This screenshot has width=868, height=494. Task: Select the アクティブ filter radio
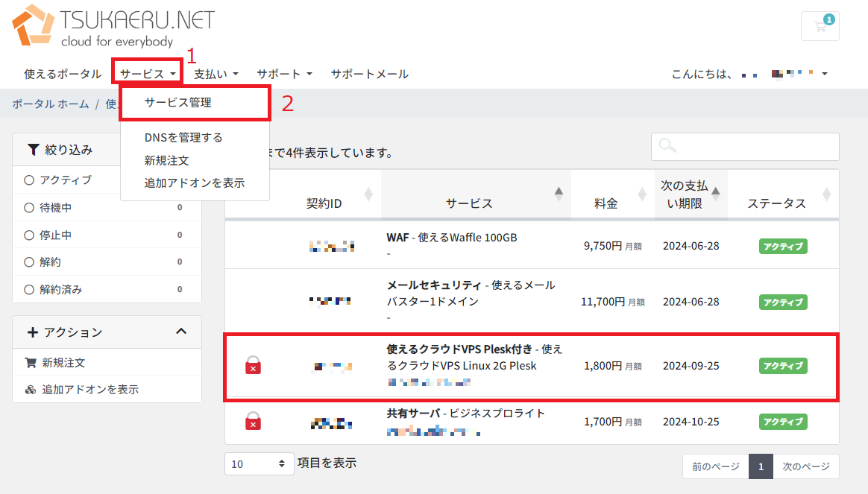[x=29, y=180]
